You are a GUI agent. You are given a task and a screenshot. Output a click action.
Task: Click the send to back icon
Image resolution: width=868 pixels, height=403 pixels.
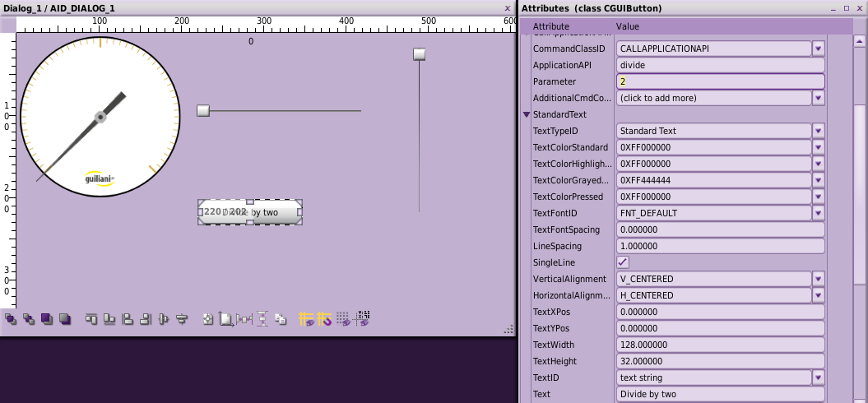pos(65,318)
